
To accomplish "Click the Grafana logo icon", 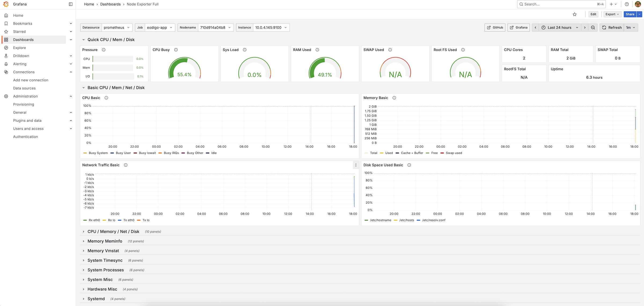I will point(6,4).
